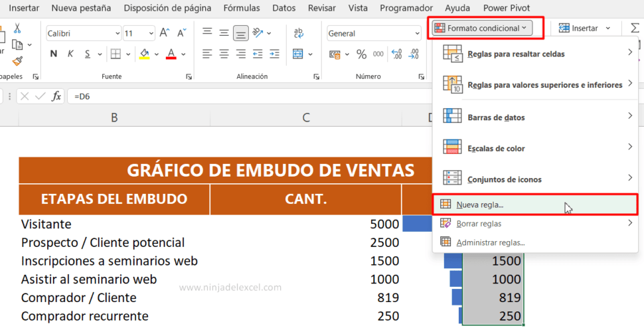
Task: Select column B header
Action: click(x=114, y=118)
